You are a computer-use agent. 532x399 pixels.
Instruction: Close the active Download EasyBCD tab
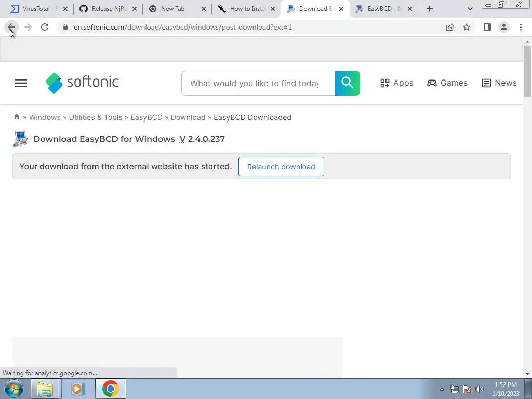(341, 9)
